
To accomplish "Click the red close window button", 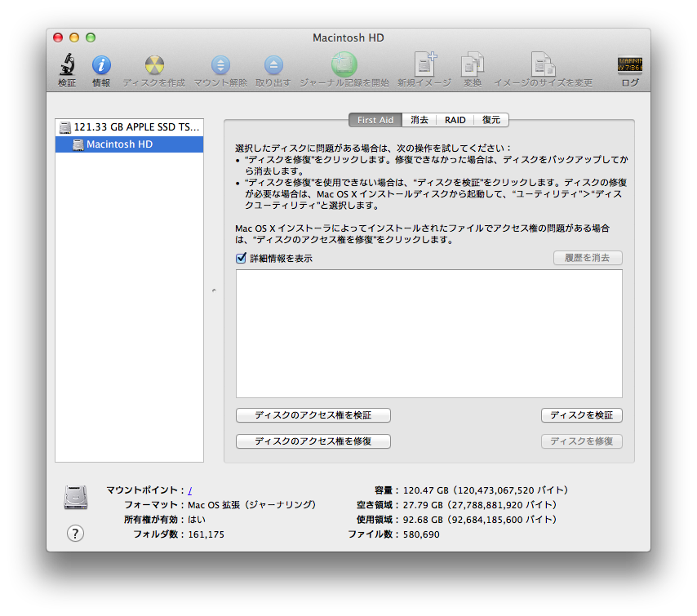I will (x=58, y=38).
